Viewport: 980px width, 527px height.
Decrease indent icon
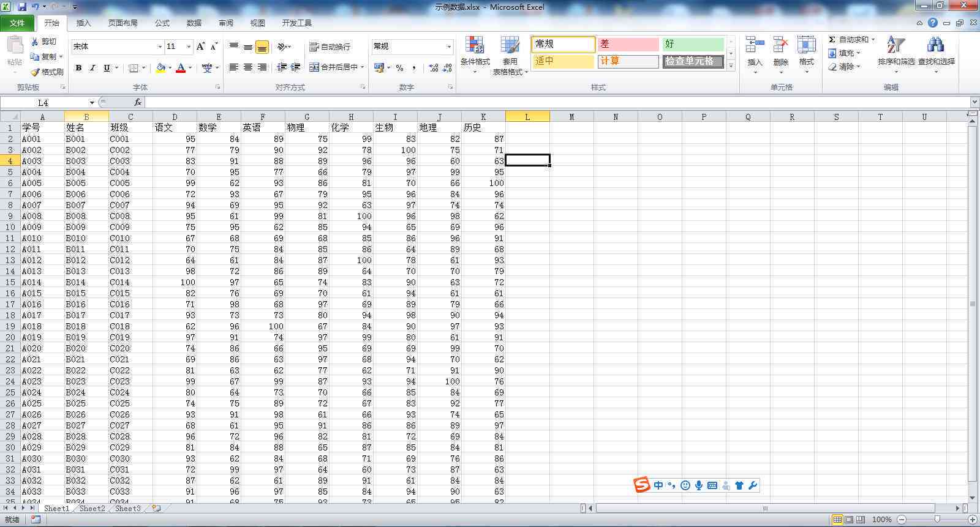pos(282,67)
